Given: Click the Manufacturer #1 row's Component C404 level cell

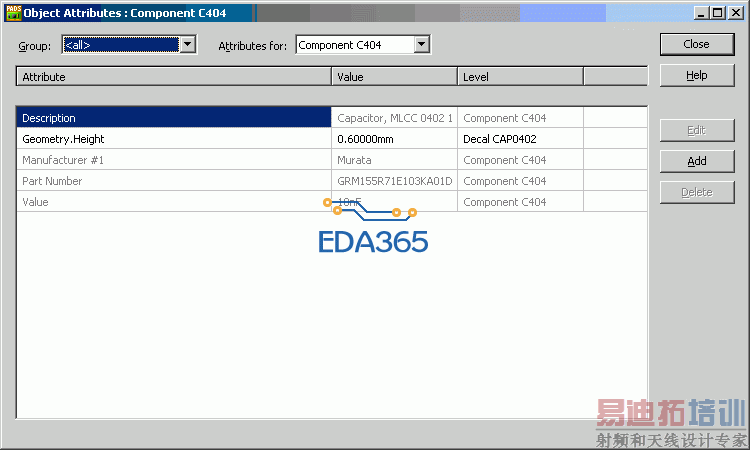Looking at the screenshot, I should pos(520,160).
